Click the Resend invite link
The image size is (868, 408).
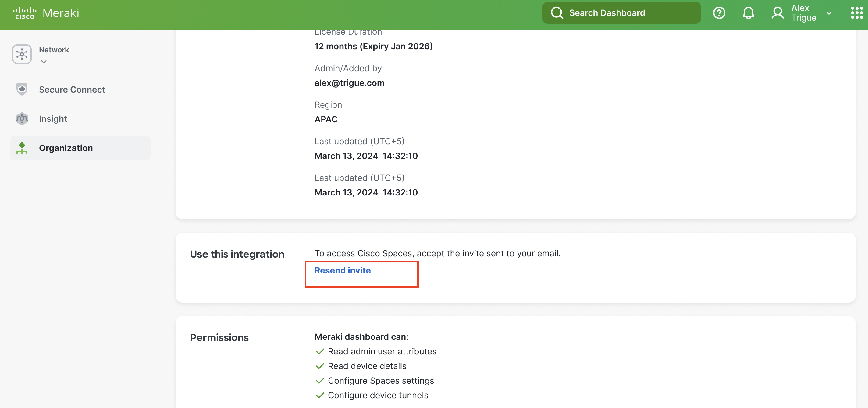coord(342,270)
